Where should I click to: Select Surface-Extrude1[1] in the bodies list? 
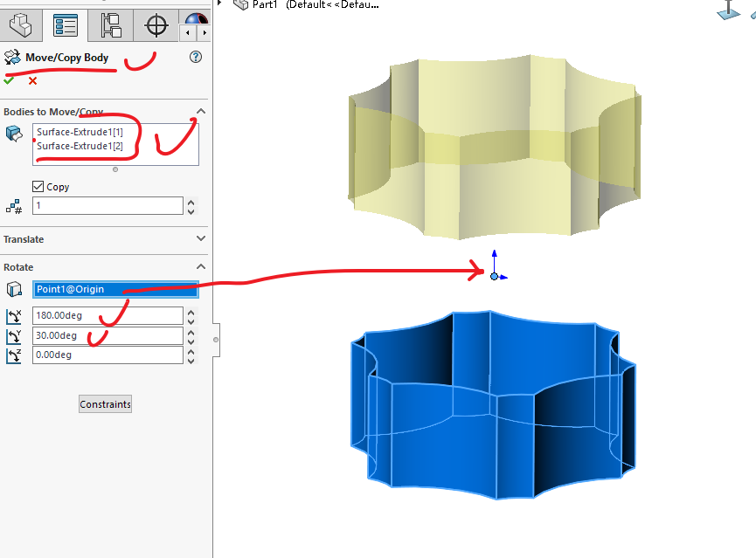click(80, 132)
